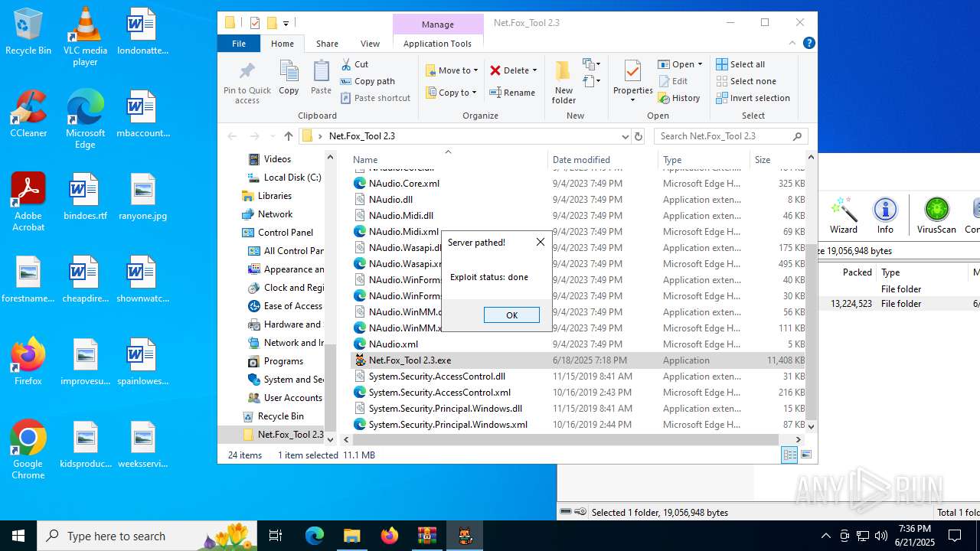980x551 pixels.
Task: Click the Copy ribbon icon
Action: pyautogui.click(x=289, y=78)
